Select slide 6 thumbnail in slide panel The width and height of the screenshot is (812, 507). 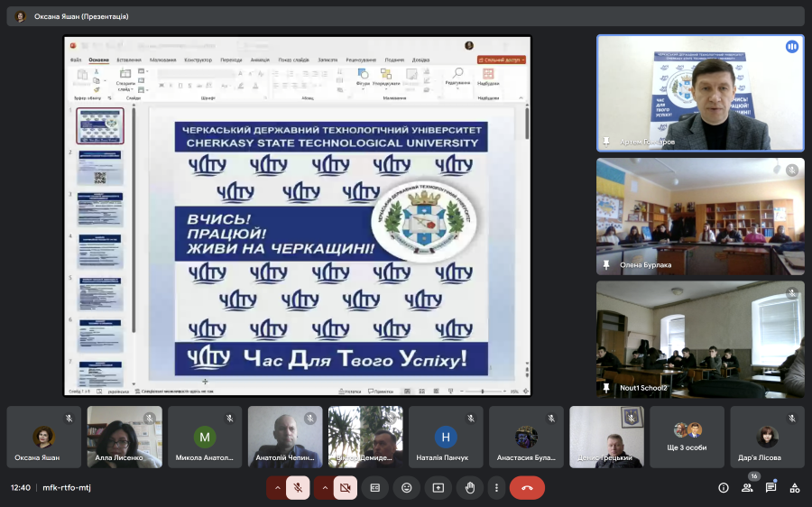click(x=100, y=335)
